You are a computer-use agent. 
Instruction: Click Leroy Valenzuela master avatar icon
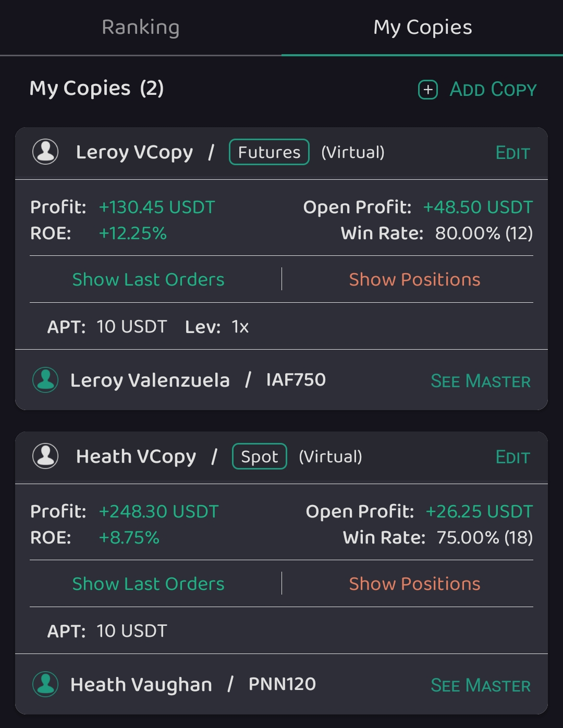pyautogui.click(x=45, y=380)
